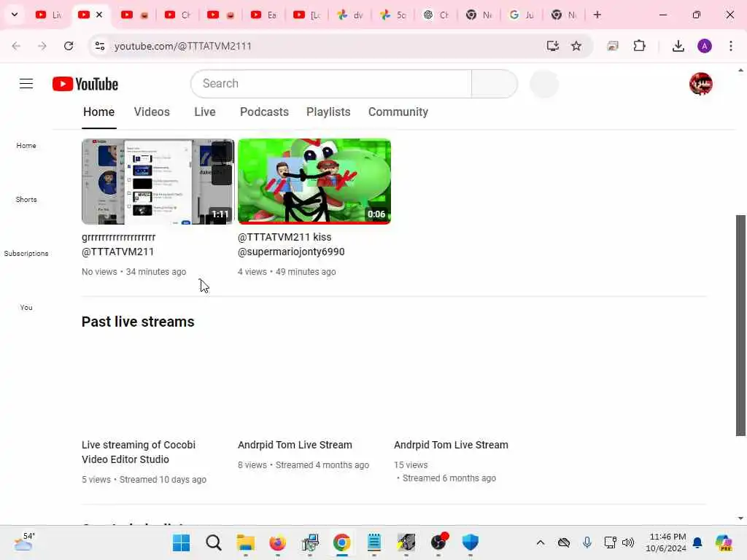The height and width of the screenshot is (560, 747).
Task: Switch to the Live channel tab
Action: coord(205,112)
